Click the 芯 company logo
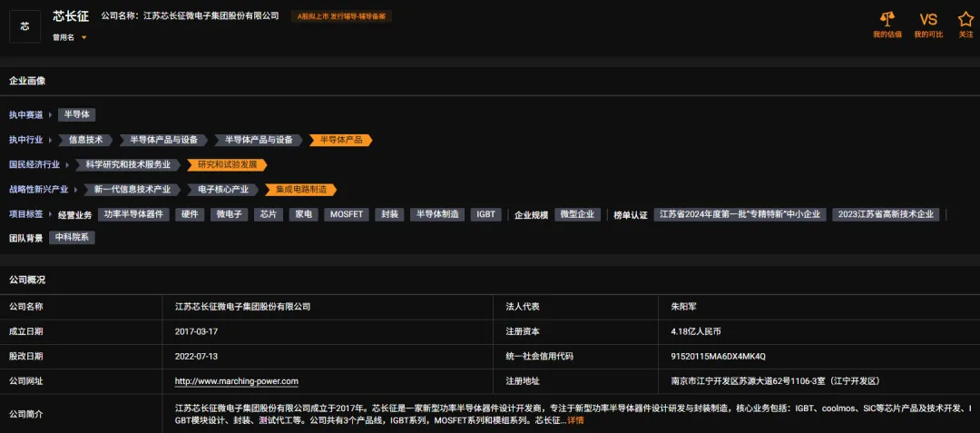Screen dimensions: 980x433 [25, 26]
